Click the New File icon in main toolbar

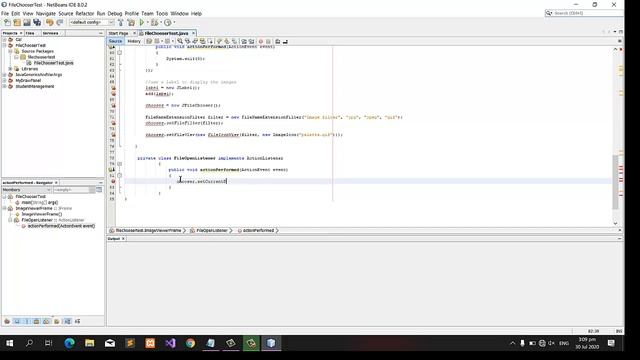coord(7,22)
